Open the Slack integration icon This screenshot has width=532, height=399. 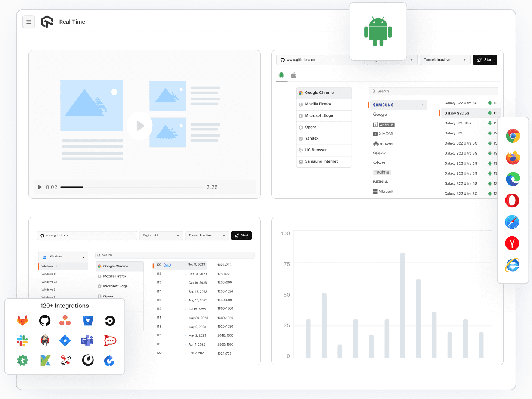(22, 340)
